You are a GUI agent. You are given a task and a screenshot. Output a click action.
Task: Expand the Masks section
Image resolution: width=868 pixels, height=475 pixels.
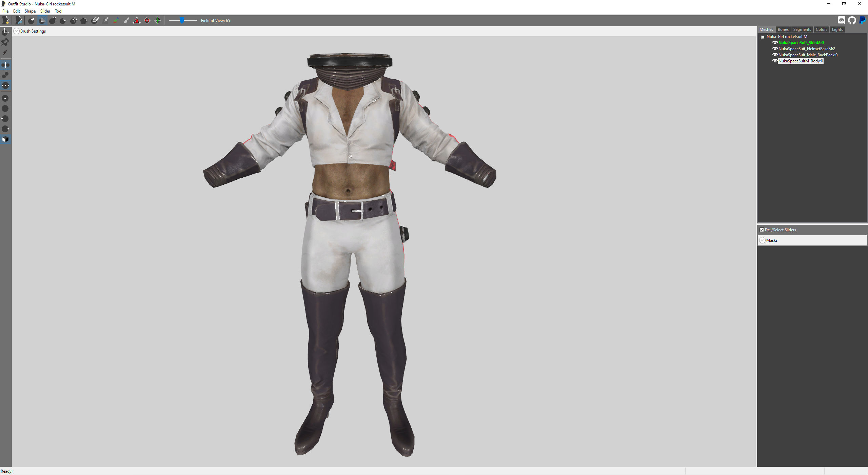pos(762,240)
